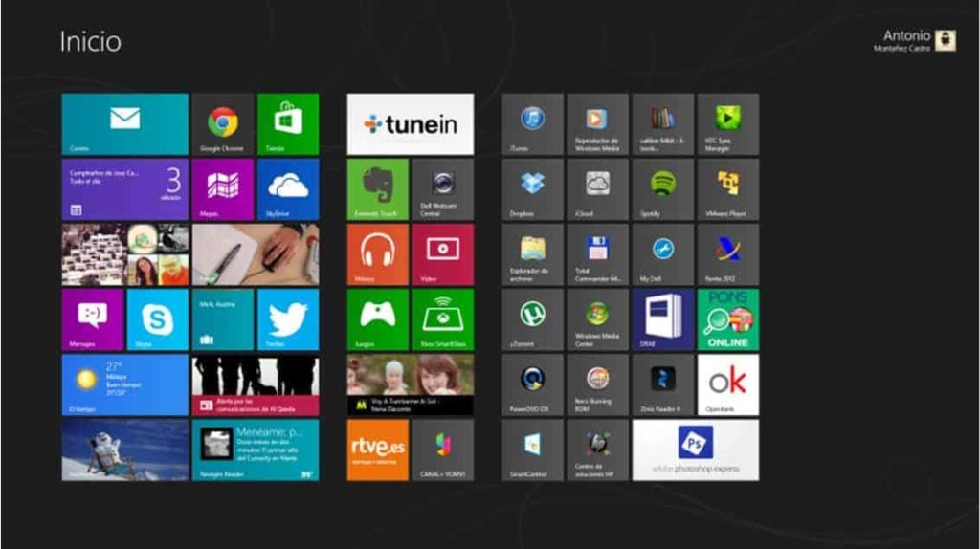Screen dimensions: 980x549
Task: Click the Antonio user account picture
Action: point(945,41)
